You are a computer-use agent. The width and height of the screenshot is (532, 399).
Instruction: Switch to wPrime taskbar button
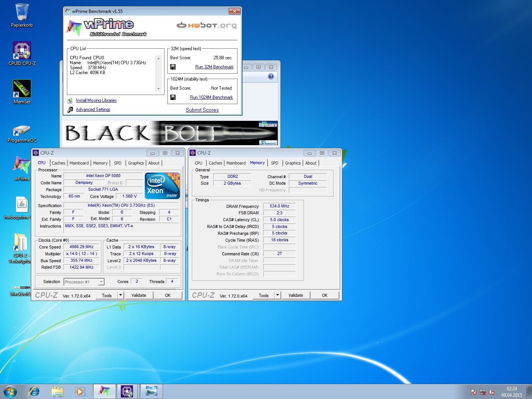point(104,391)
